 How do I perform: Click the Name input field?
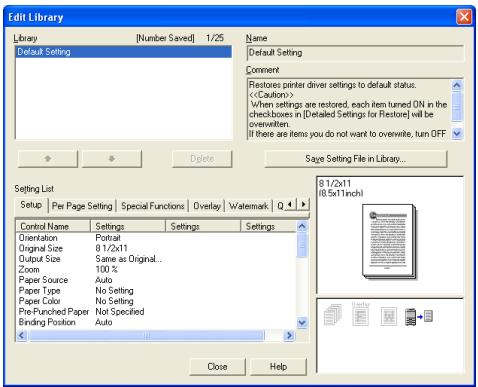[x=355, y=53]
